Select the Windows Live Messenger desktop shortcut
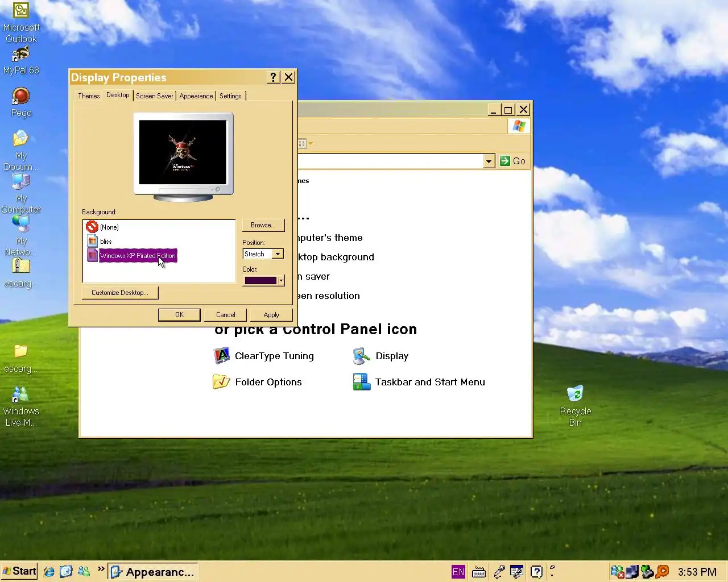728x582 pixels. click(21, 406)
